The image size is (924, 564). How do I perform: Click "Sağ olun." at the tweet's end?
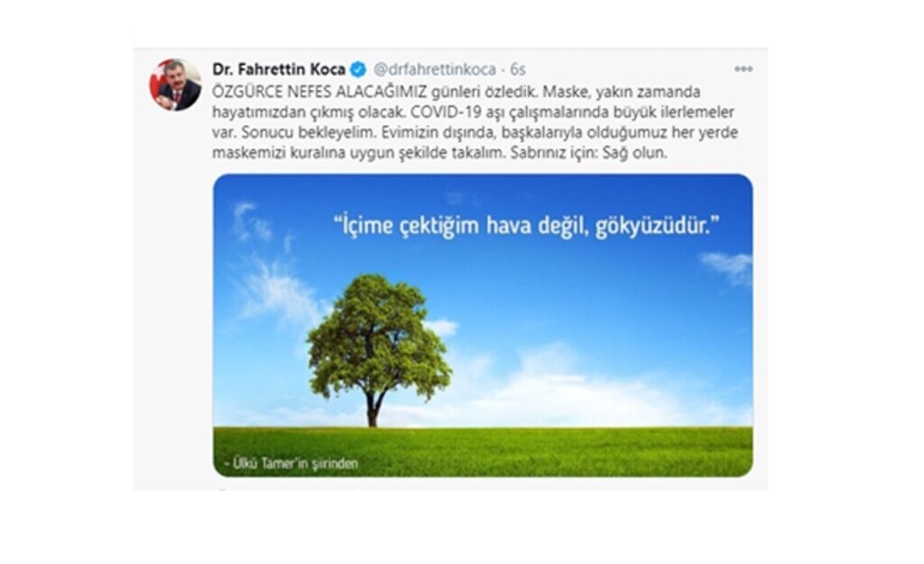click(x=634, y=153)
